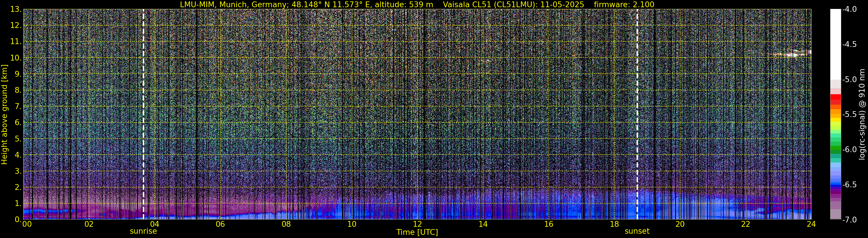Click the white dashed sunset line

coord(637,114)
